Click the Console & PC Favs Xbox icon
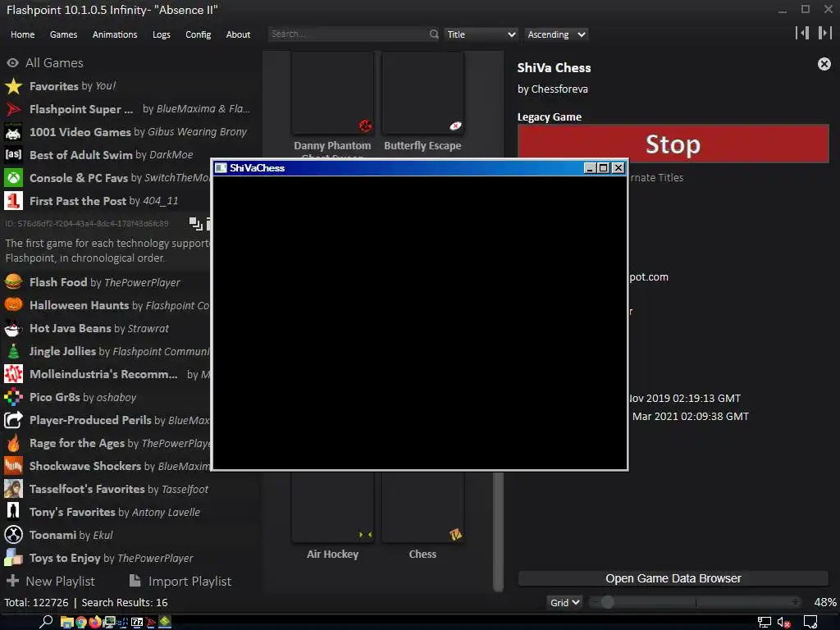Screen dimensions: 840x630 point(13,178)
